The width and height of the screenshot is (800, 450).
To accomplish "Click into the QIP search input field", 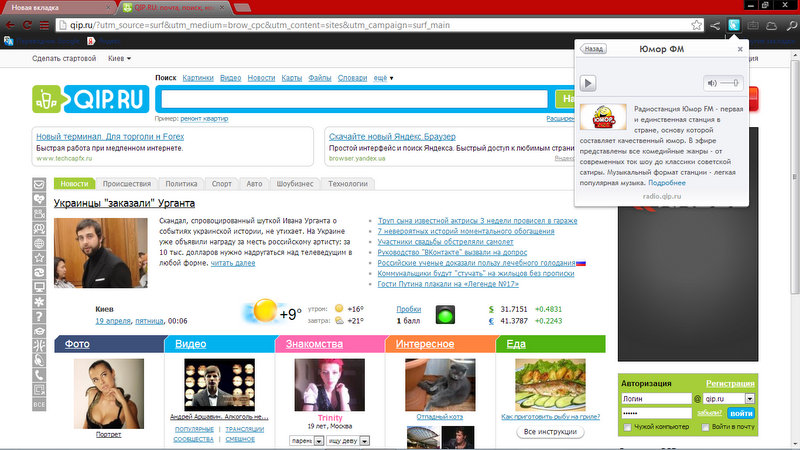I will click(x=355, y=99).
